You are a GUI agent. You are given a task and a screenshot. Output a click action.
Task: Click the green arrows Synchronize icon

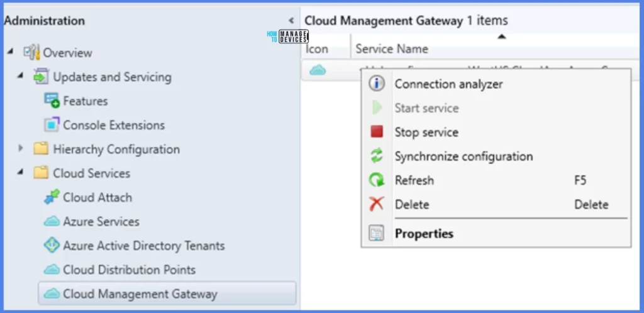click(x=376, y=156)
